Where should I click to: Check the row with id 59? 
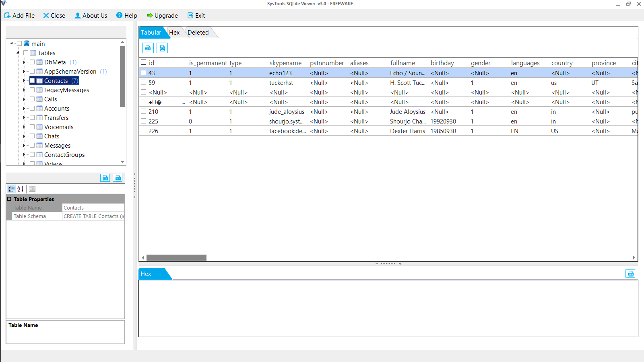pos(143,82)
